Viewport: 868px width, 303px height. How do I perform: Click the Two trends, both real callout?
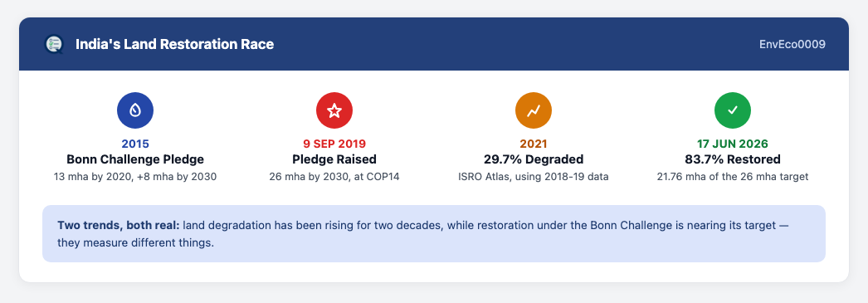point(434,234)
